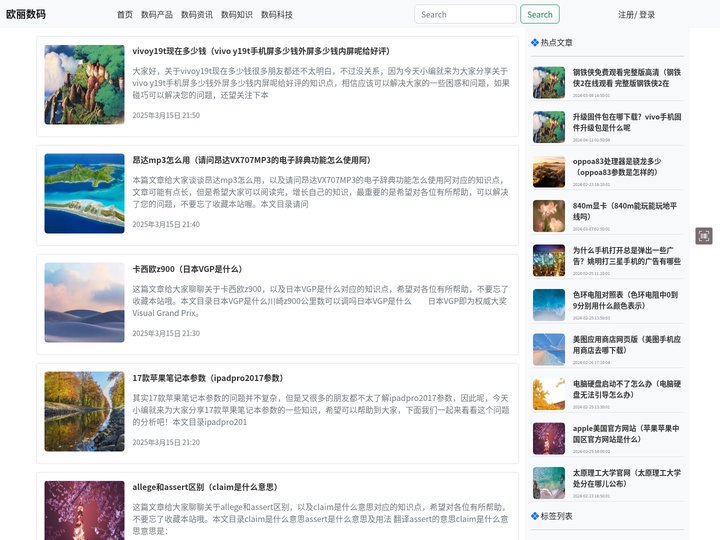Click autumn river thumbnail of 苹果笔记本 article
This screenshot has width=720, height=540.
coord(84,411)
